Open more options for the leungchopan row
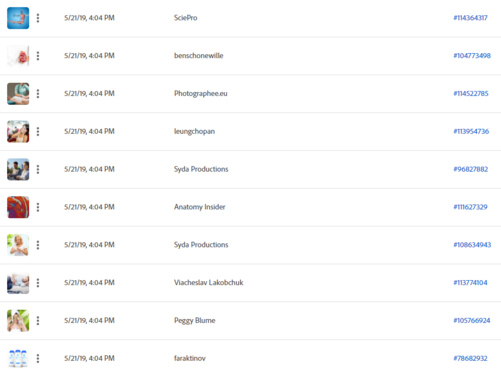Viewport: 501px width, 375px height. (38, 131)
